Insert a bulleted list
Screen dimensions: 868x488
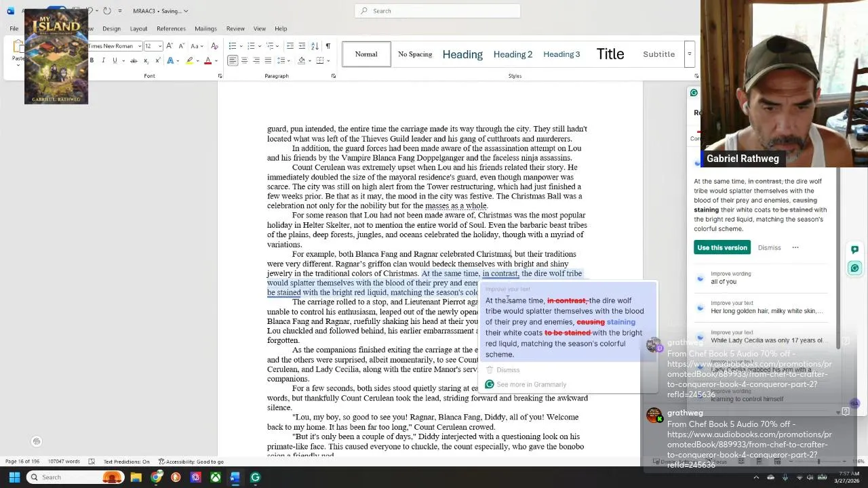coord(232,46)
